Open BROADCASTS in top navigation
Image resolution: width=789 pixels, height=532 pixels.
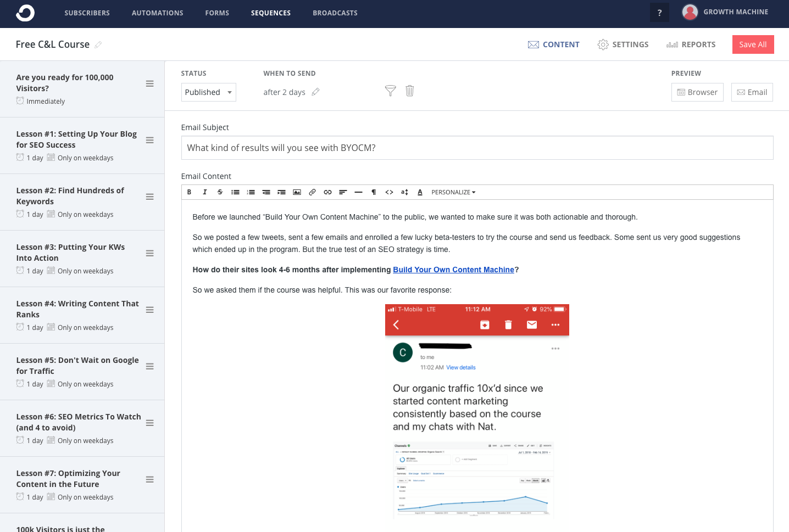335,13
